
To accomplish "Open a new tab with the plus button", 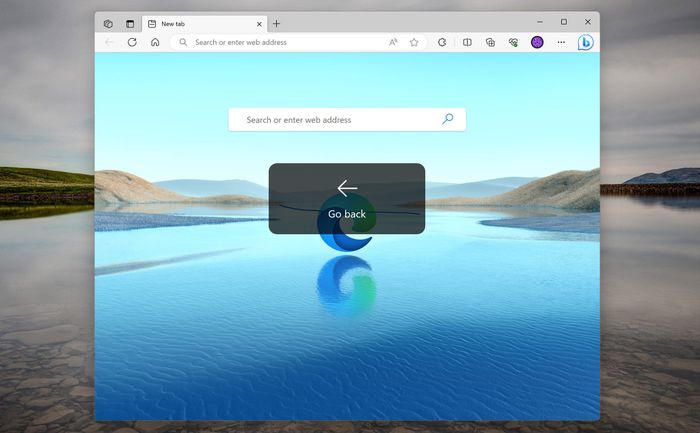I will click(x=276, y=24).
